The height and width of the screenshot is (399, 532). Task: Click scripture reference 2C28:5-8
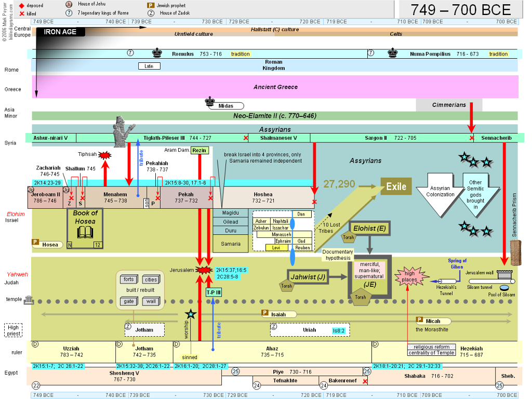click(x=228, y=276)
